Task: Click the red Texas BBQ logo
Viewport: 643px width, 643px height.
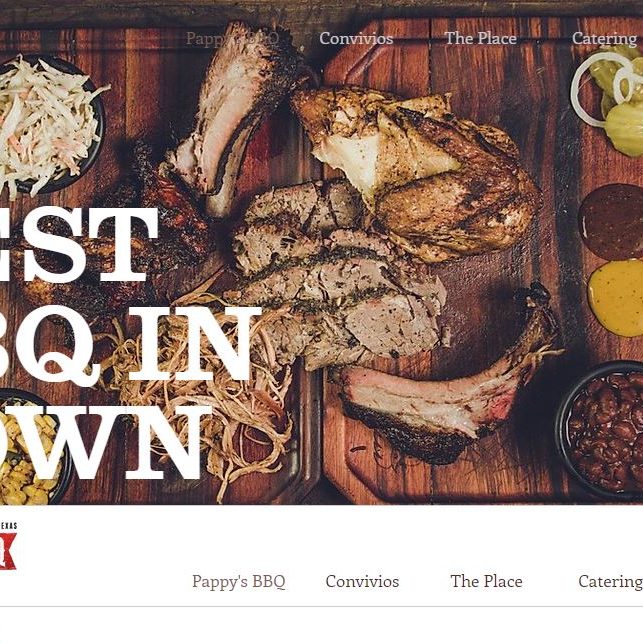Action: (8, 546)
